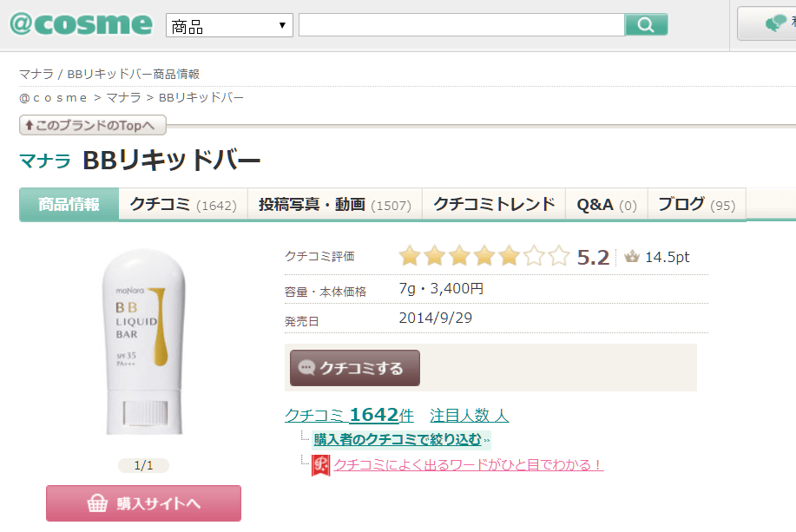
Task: Open the 商品 search category dropdown
Action: pyautogui.click(x=229, y=25)
